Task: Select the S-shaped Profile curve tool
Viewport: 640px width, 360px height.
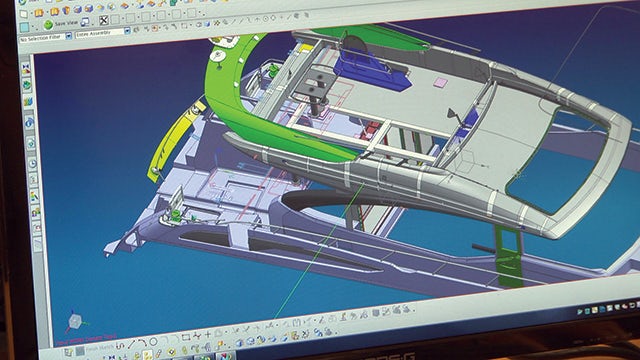Action: coord(120,345)
